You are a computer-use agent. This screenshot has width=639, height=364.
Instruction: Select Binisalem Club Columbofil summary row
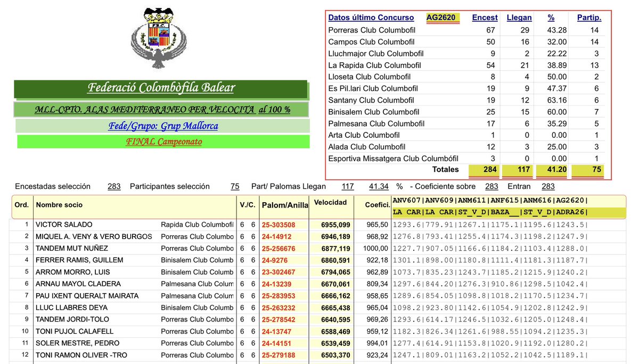[467, 112]
